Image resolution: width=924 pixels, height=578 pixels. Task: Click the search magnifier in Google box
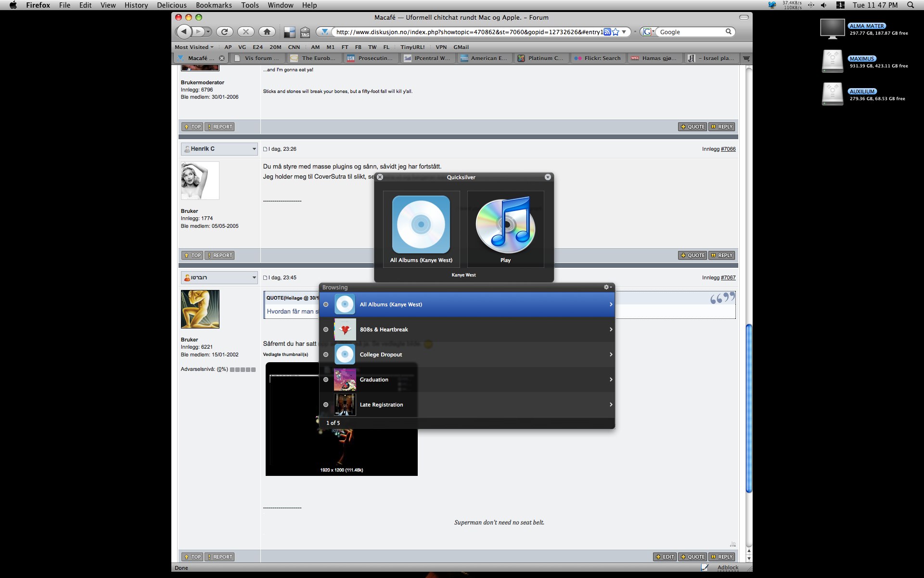(729, 32)
